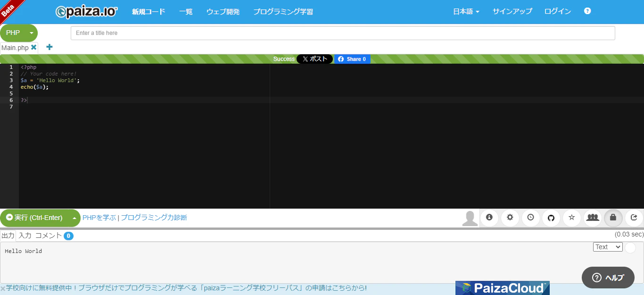Click the 'Hello World' output text
This screenshot has height=295, width=644.
pos(23,251)
